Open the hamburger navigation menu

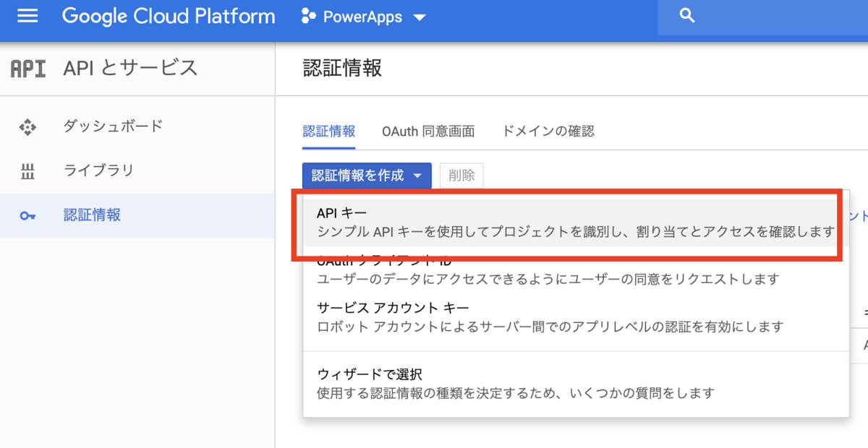pyautogui.click(x=27, y=16)
